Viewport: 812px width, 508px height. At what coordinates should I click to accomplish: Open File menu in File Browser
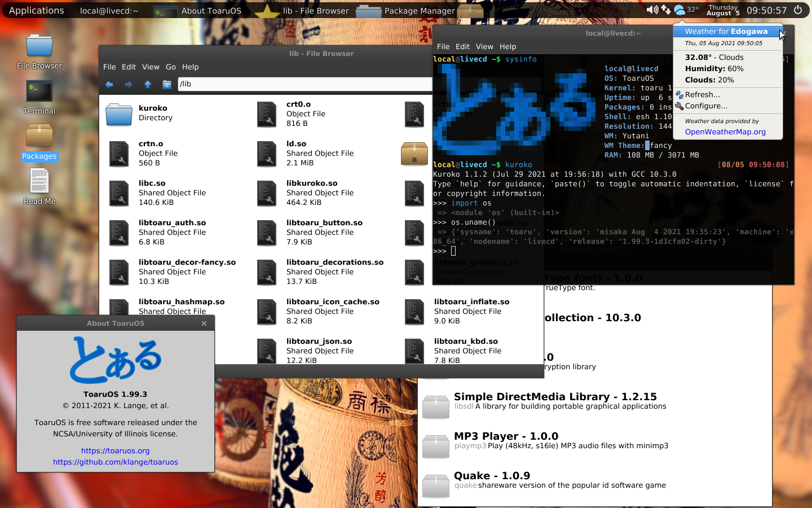coord(109,67)
